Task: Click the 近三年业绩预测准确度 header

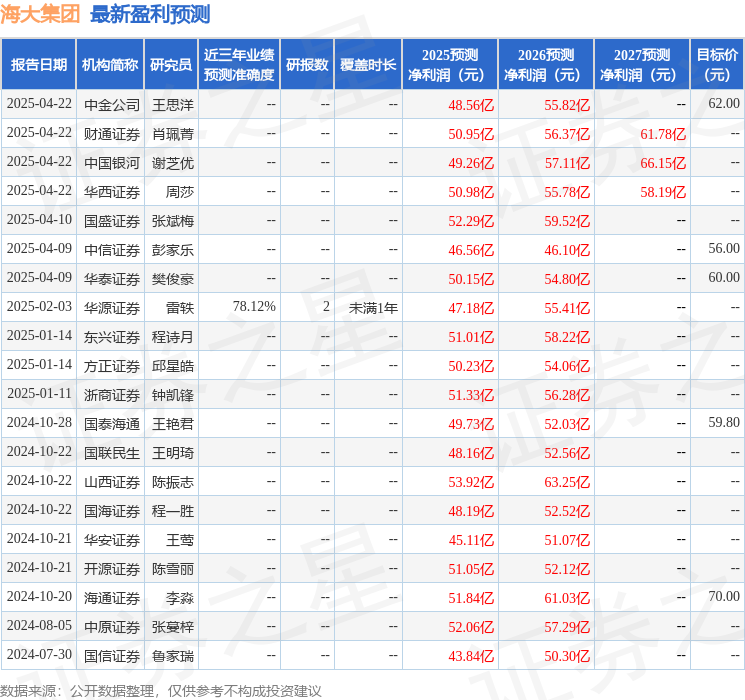Action: coord(239,65)
